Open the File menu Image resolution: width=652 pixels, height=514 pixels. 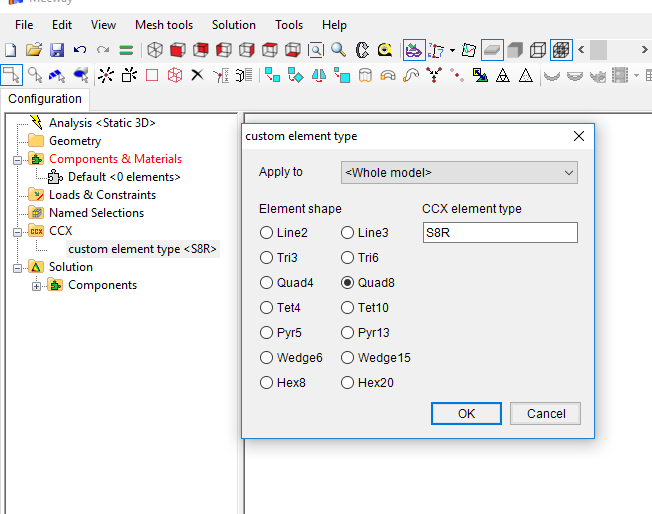coord(24,25)
